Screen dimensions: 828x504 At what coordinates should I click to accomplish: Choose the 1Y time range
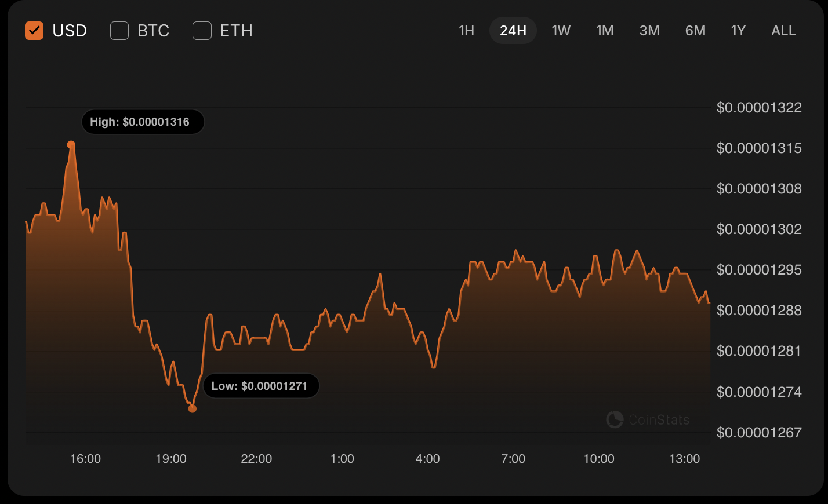[x=738, y=31]
